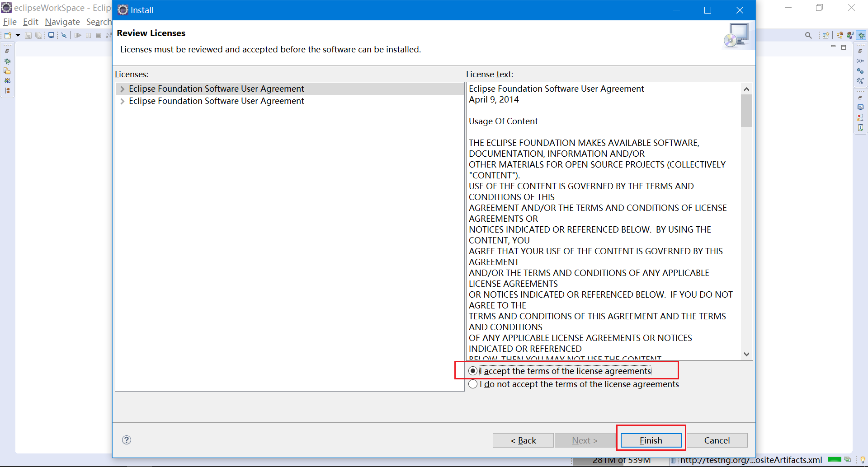This screenshot has width=868, height=467.
Task: Click the garbage collector icon in status bar
Action: pos(673,460)
